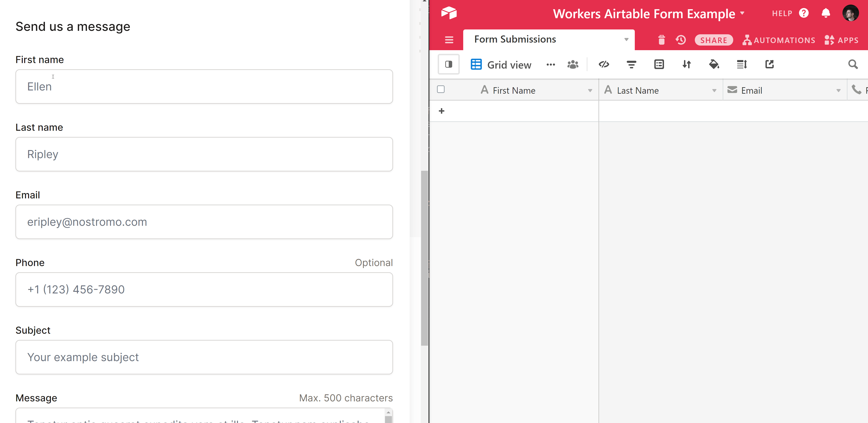Select the Filter icon in the toolbar

click(632, 64)
